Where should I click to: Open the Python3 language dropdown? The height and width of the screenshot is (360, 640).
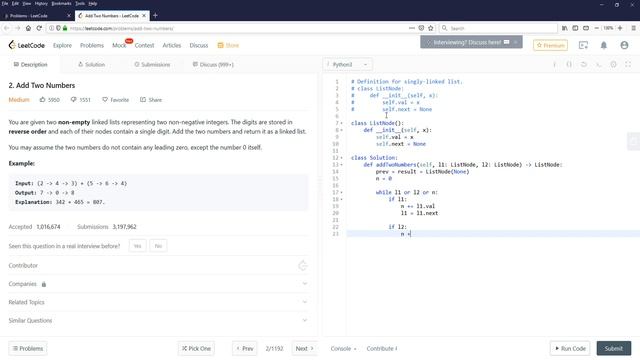[348, 64]
